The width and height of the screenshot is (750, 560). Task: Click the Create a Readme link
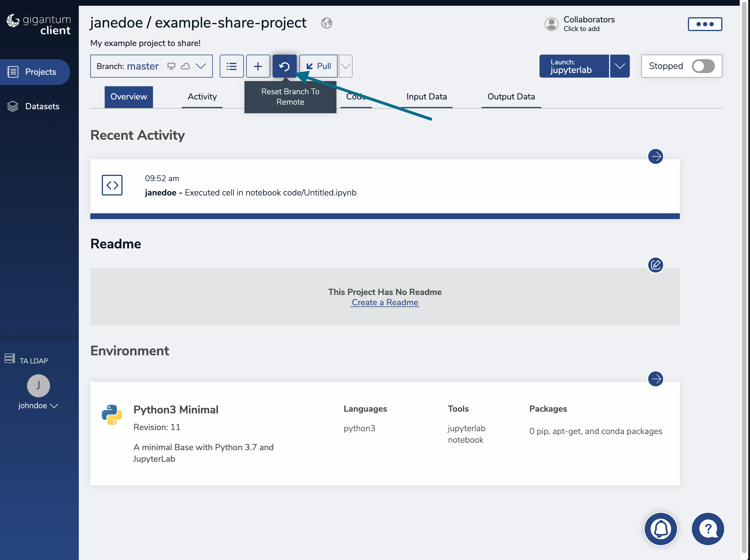pyautogui.click(x=384, y=302)
